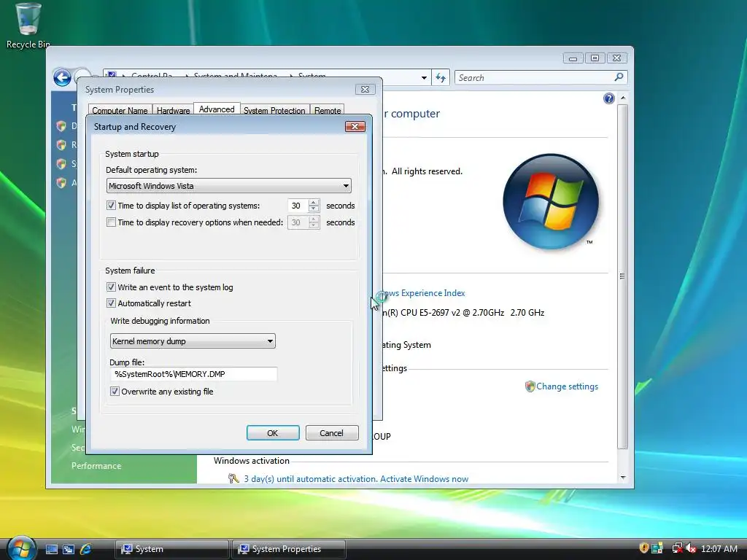Switch to the Hardware tab
This screenshot has width=747, height=560.
coord(173,110)
